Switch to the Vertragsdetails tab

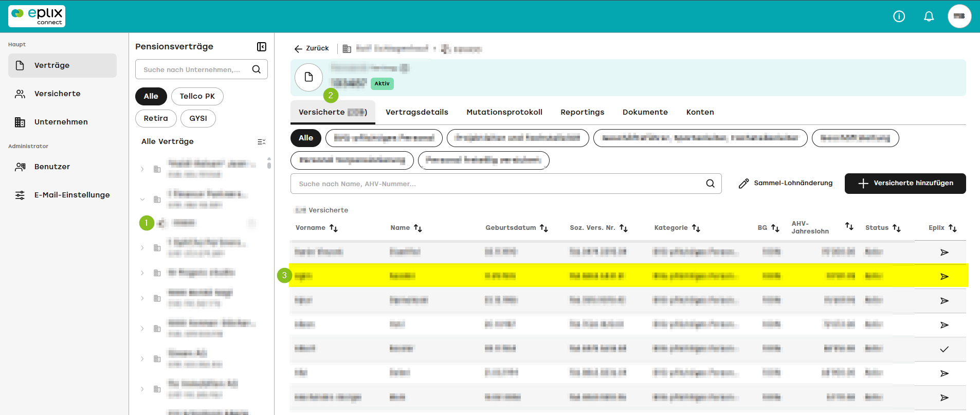(417, 112)
